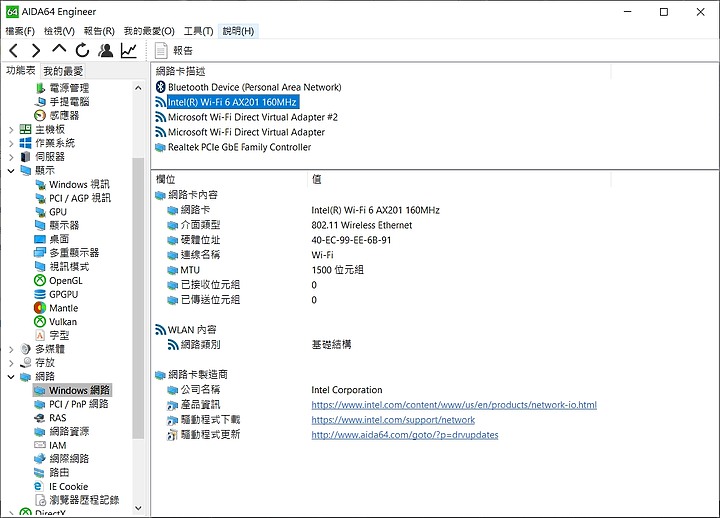Click the IE Cookie icon
The image size is (720, 518).
click(x=39, y=486)
